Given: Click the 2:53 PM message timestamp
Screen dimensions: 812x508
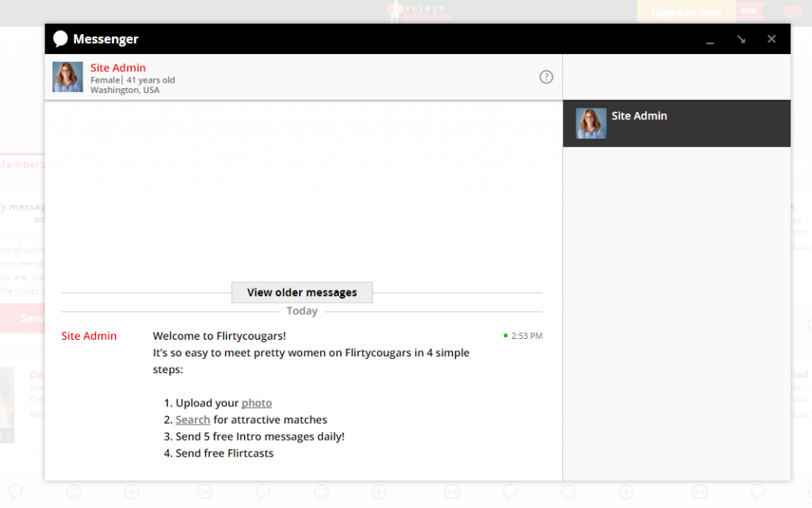Looking at the screenshot, I should 527,336.
